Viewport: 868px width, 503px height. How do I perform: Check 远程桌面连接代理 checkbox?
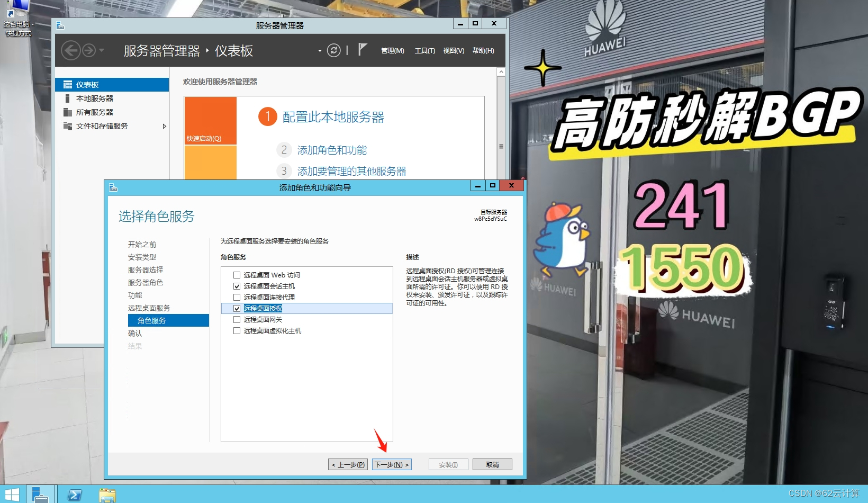[x=237, y=298]
